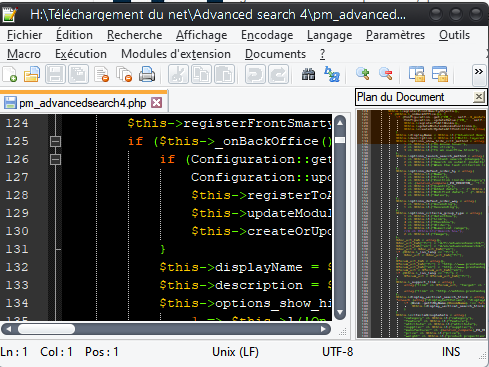Image resolution: width=489 pixels, height=367 pixels.
Task: Collapse the code fold at line 126
Action: pos(55,159)
